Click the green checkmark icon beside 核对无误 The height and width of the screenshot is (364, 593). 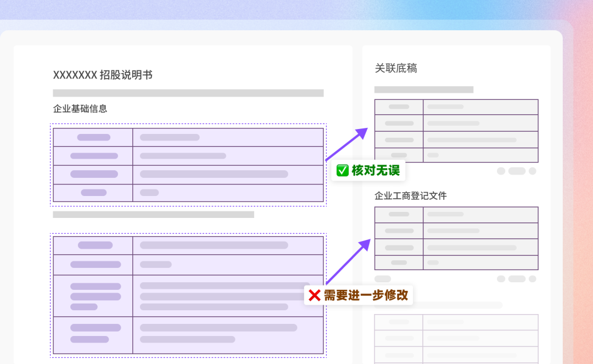[x=342, y=171]
